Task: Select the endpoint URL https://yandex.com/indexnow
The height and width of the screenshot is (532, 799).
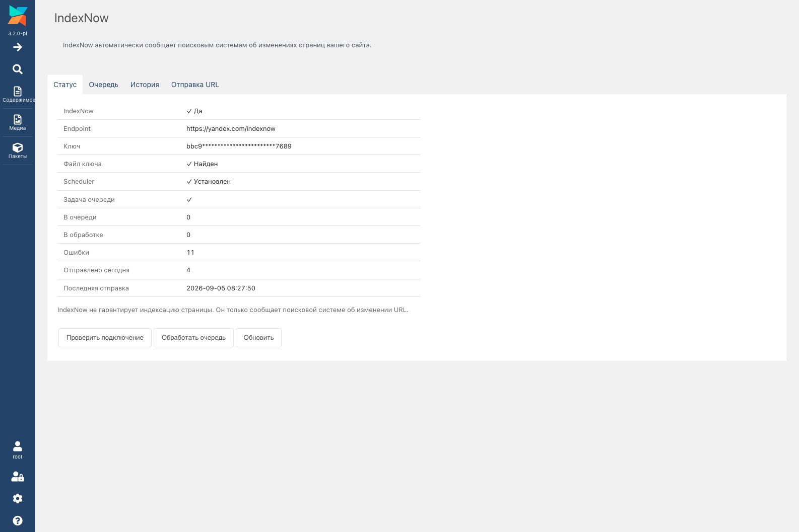Action: [x=231, y=129]
